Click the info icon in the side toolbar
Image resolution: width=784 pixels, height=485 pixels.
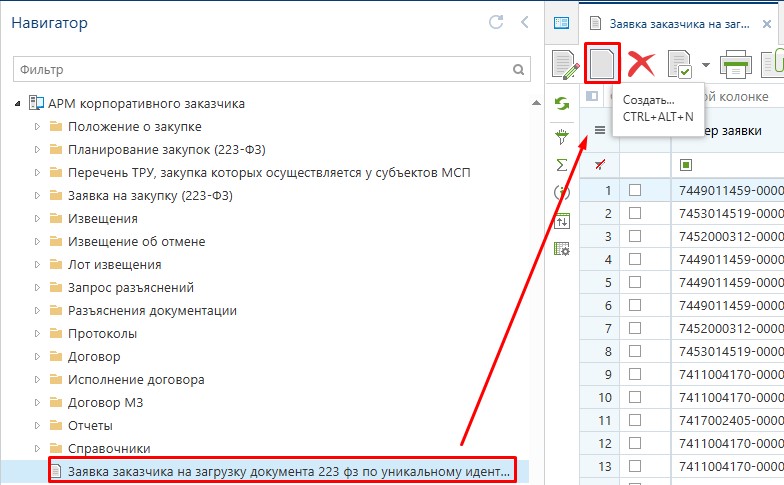tap(562, 192)
